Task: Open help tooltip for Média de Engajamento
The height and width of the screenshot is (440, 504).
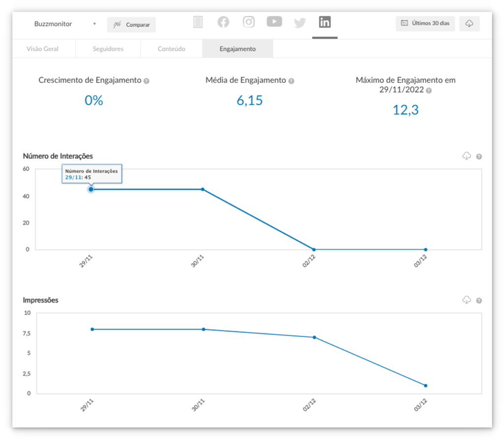Action: 291,81
